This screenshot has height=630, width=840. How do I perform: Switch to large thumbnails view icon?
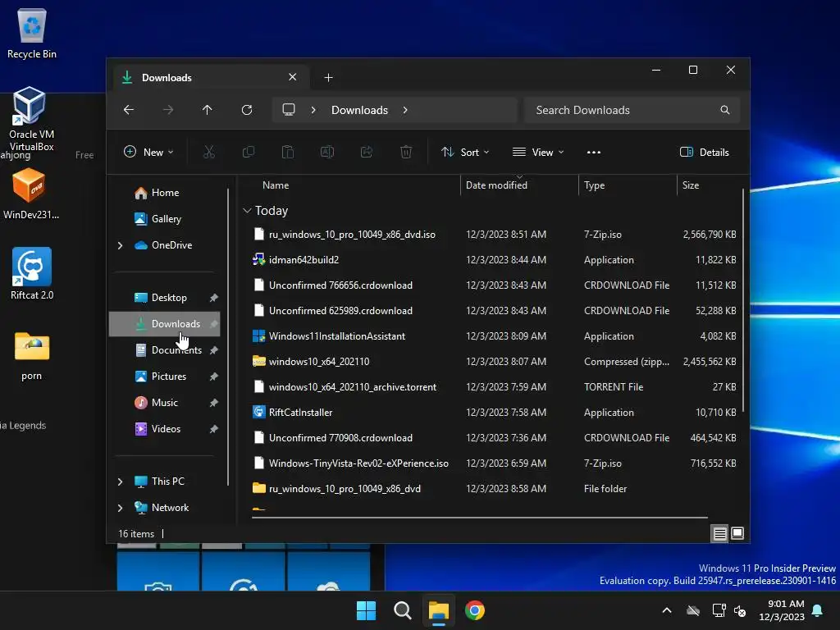pyautogui.click(x=737, y=533)
